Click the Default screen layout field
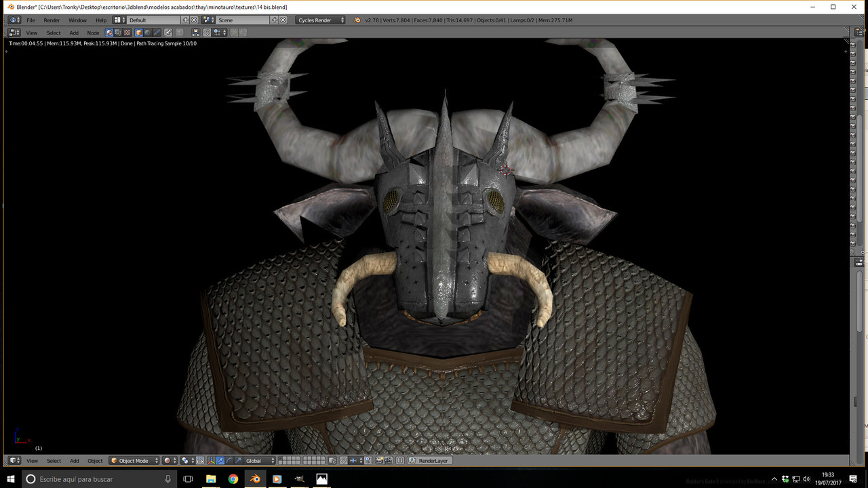The width and height of the screenshot is (868, 488). click(x=154, y=20)
